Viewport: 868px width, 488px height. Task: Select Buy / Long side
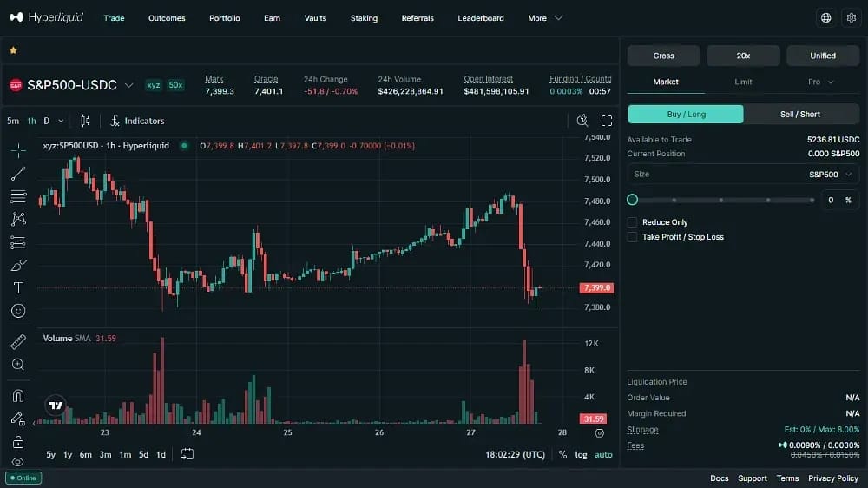tap(686, 114)
